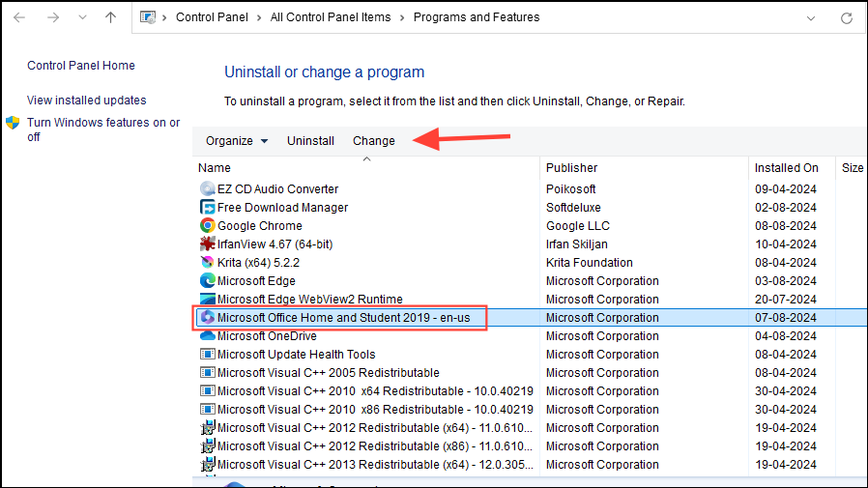
Task: Click Krita Foundation publisher cell
Action: click(589, 262)
